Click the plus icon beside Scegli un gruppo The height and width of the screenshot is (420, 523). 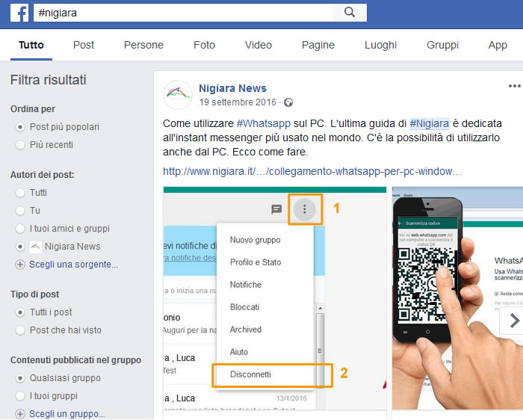pos(19,413)
